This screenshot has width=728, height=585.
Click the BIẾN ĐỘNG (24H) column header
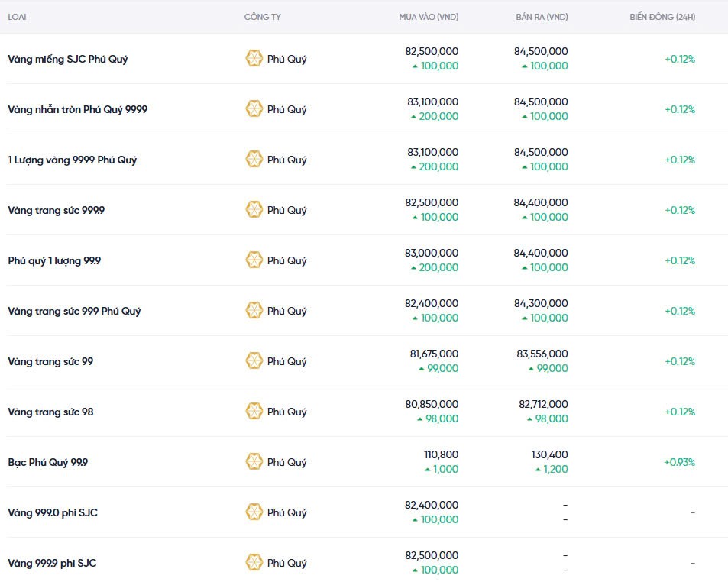click(x=662, y=17)
